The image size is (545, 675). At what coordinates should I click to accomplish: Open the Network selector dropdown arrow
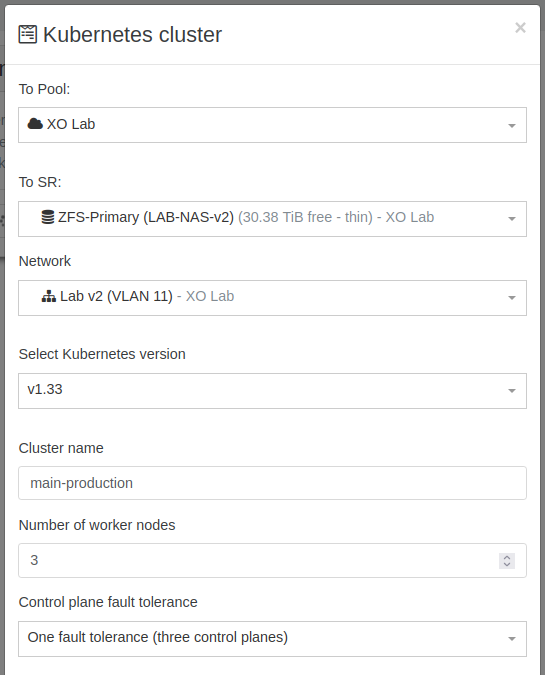pos(511,298)
